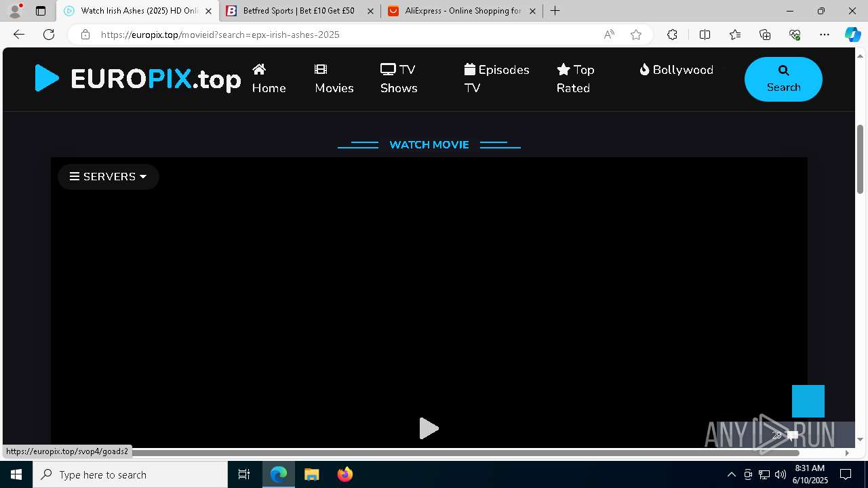Close the AliExpress tab

tap(532, 11)
